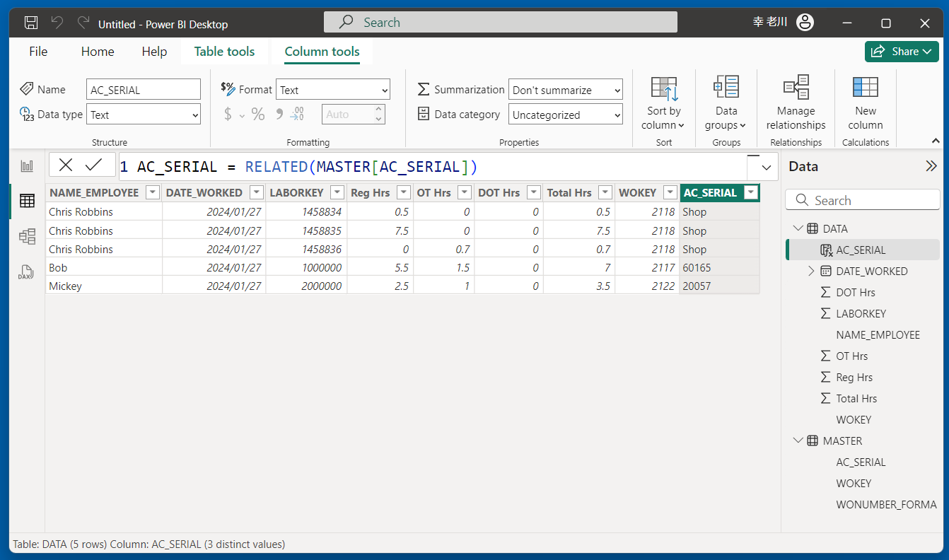Viewport: 949px width, 560px height.
Task: Commit the formula with the checkmark icon
Action: [94, 165]
